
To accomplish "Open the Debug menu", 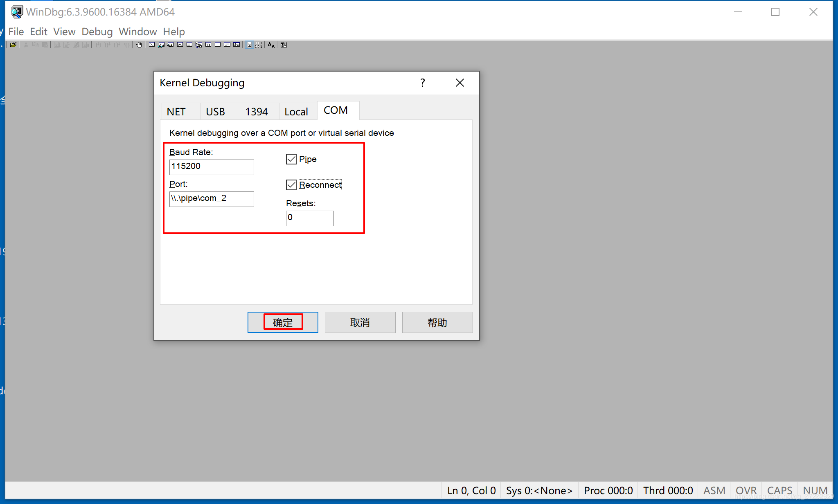I will click(97, 32).
